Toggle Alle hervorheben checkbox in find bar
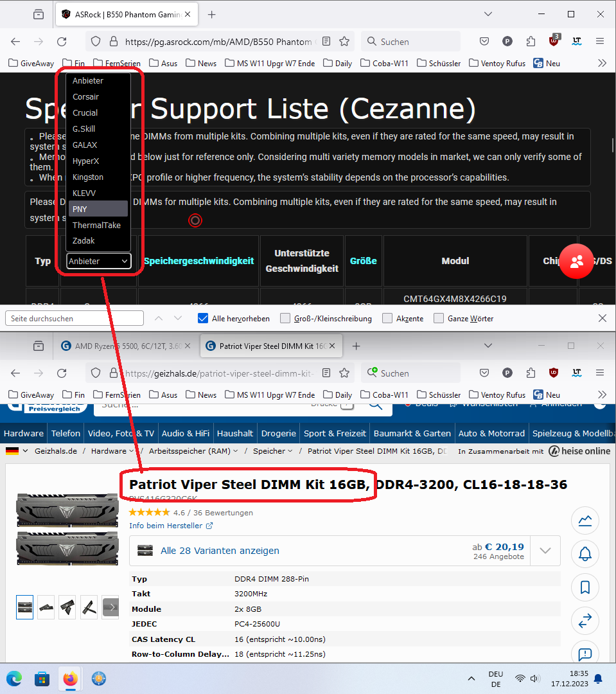Viewport: 616px width, 694px height. pyautogui.click(x=203, y=318)
